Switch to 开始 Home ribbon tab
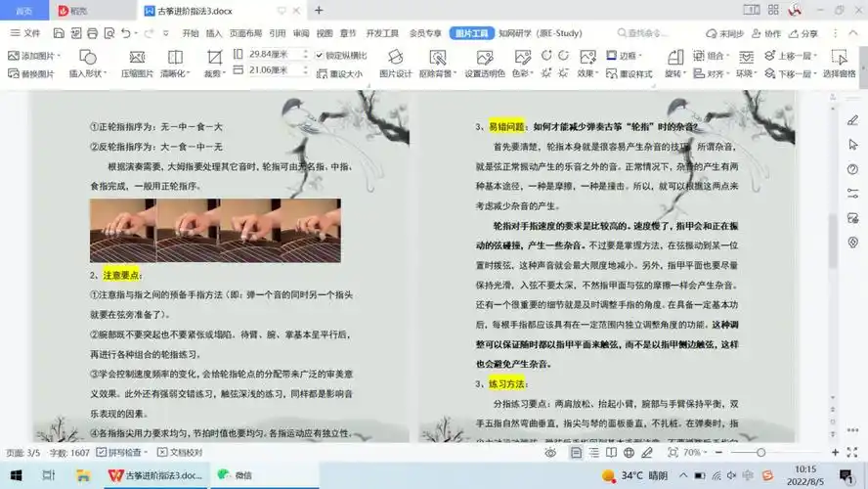The height and width of the screenshot is (489, 868). pyautogui.click(x=191, y=33)
